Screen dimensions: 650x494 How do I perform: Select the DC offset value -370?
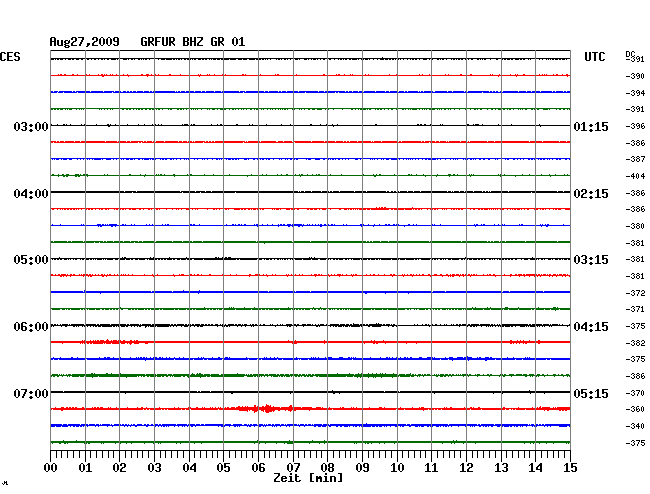pos(635,393)
